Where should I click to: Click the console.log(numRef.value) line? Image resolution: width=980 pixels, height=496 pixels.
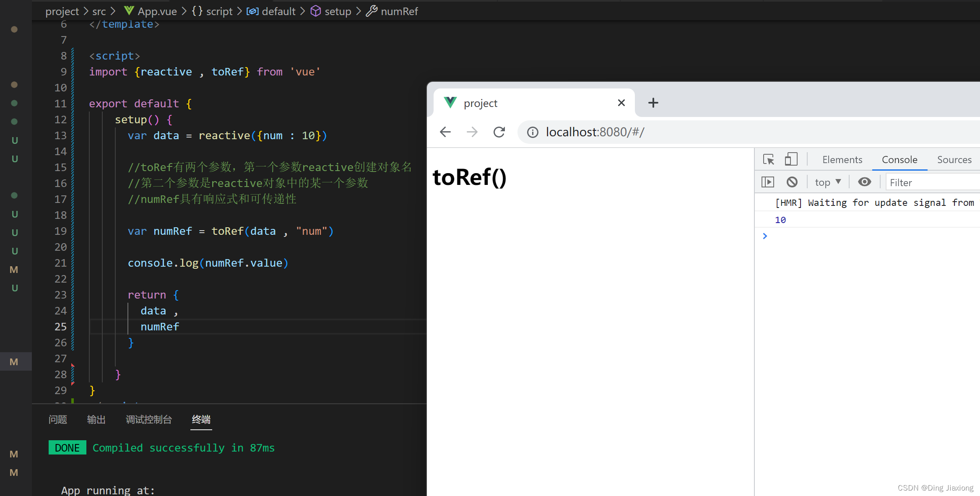[x=208, y=263]
